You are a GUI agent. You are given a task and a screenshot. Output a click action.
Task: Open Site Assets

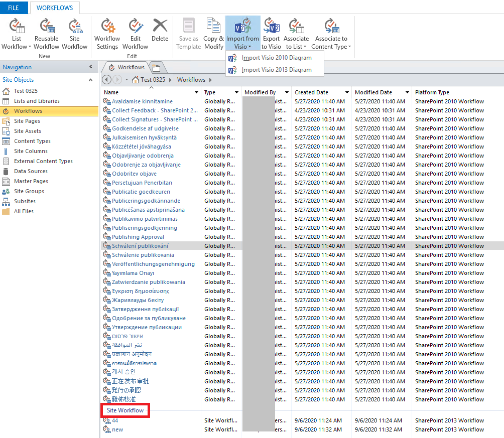27,131
